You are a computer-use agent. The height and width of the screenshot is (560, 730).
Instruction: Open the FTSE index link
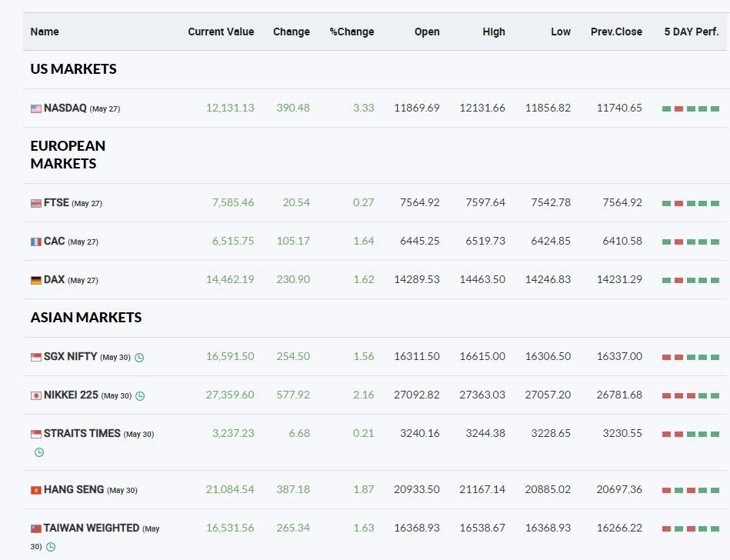click(x=56, y=202)
